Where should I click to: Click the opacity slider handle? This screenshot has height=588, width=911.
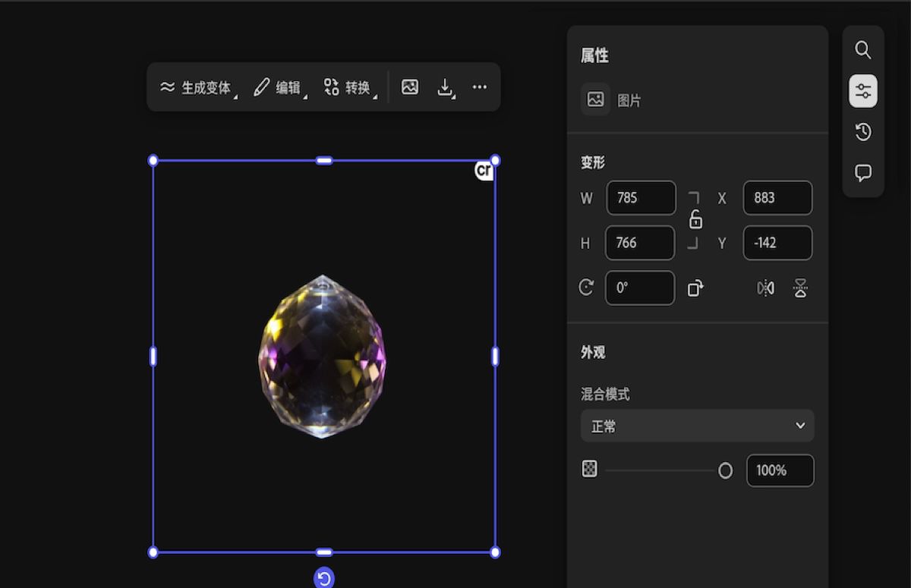point(725,470)
